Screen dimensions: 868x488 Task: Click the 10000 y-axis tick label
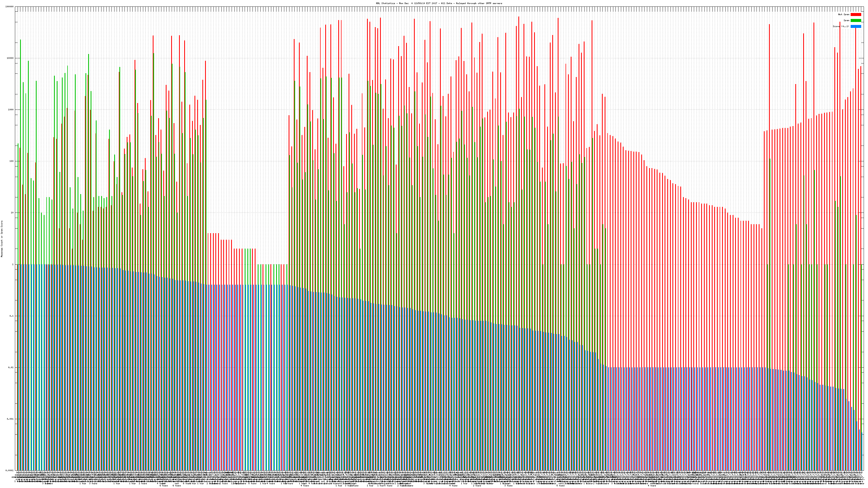[11, 58]
